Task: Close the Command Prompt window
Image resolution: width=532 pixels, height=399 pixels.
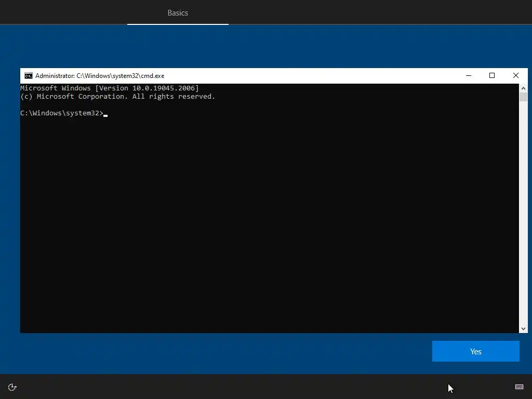Action: [x=516, y=76]
